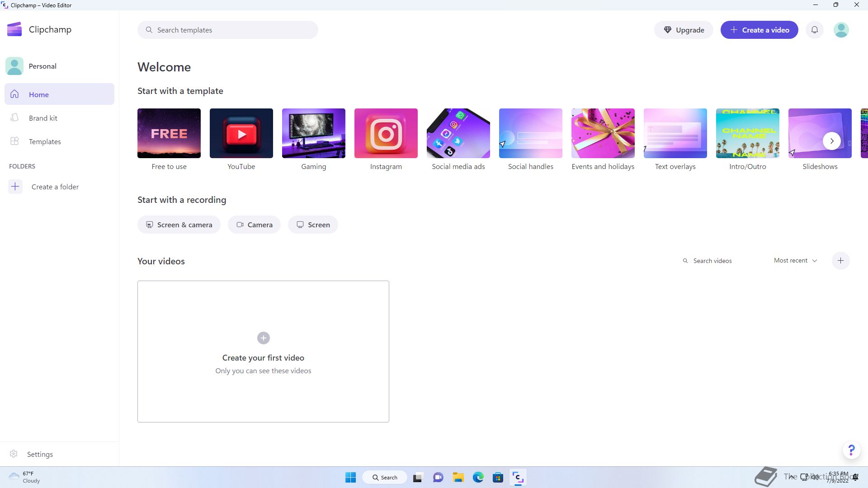Open the Social handles templates
Image resolution: width=868 pixels, height=488 pixels.
531,139
